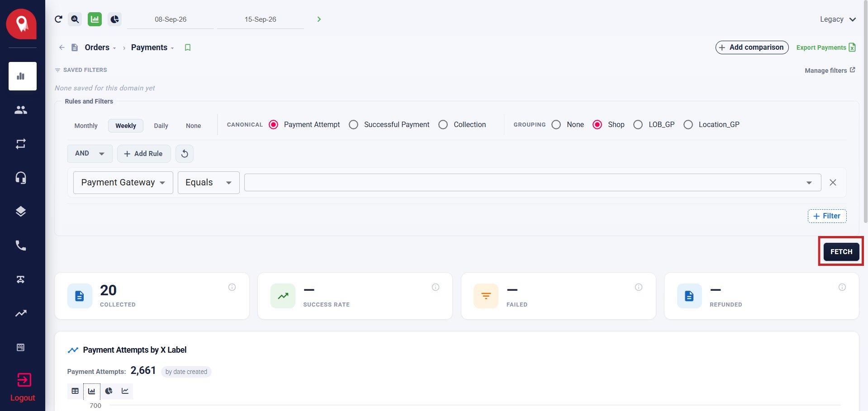Switch chart to table view icon
This screenshot has width=868, height=411.
point(75,391)
